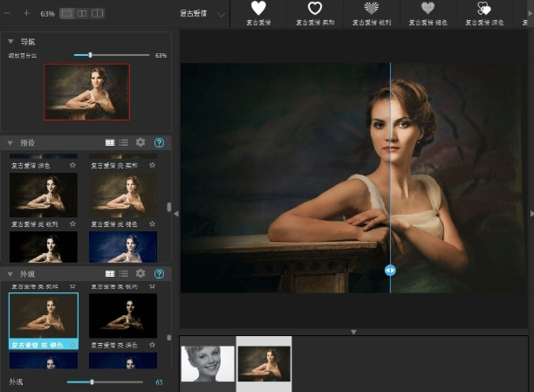The image size is (534, 392).
Task: Switch to side-by-side view mode
Action: (x=81, y=14)
